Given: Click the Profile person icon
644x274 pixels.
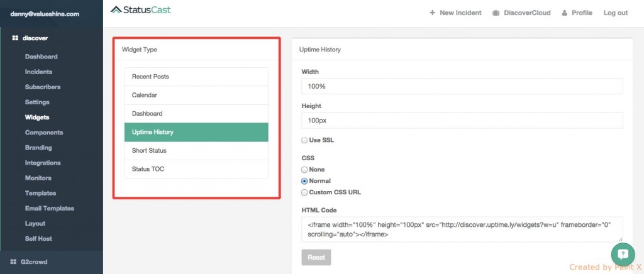Looking at the screenshot, I should 564,13.
